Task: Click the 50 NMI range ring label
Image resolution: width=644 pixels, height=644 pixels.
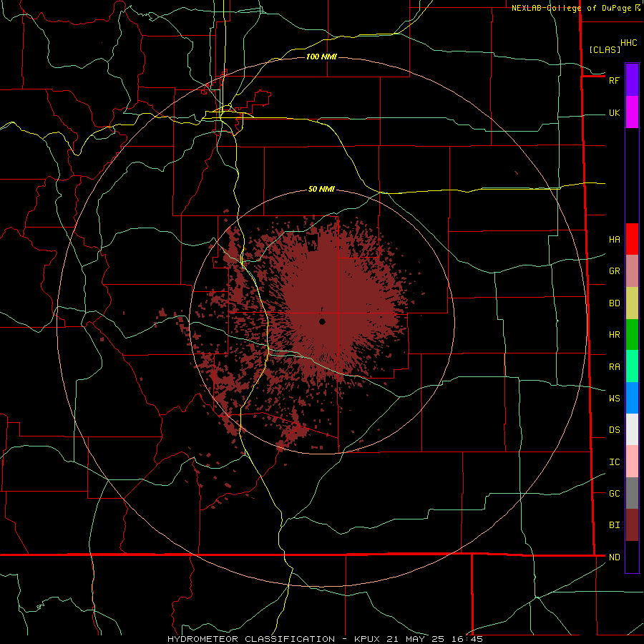Action: tap(321, 189)
